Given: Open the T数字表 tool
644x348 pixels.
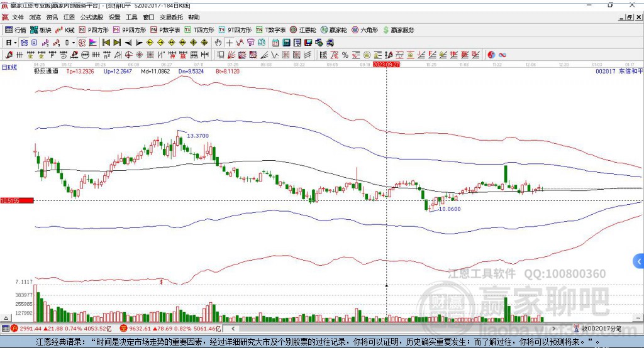Looking at the screenshot, I should pyautogui.click(x=270, y=30).
